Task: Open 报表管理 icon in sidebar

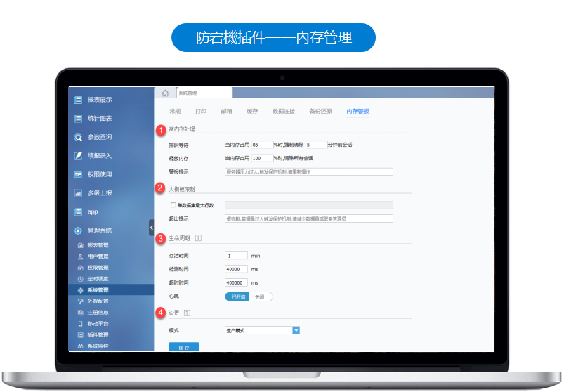Action: pyautogui.click(x=81, y=245)
